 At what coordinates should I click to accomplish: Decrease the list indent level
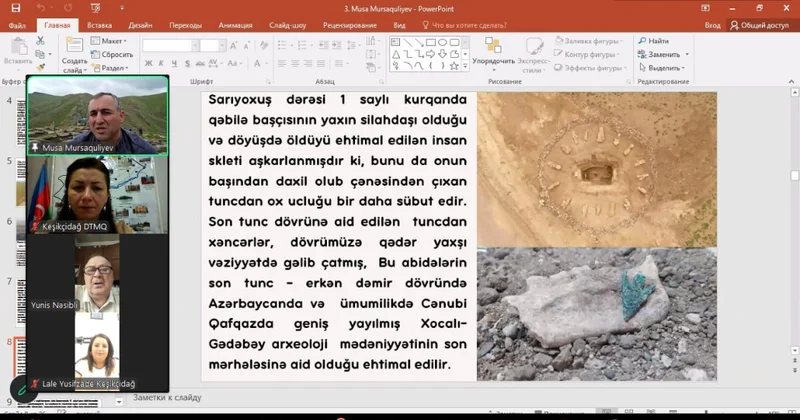(x=323, y=46)
